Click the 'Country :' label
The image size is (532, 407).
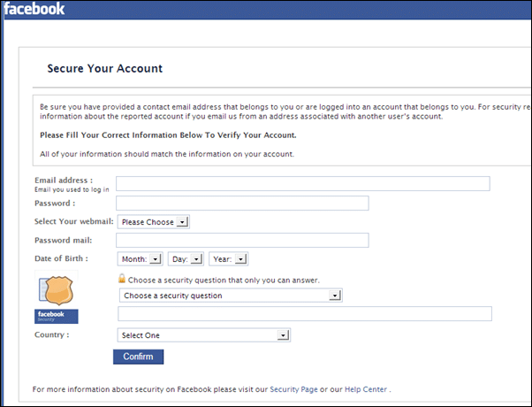tap(52, 334)
